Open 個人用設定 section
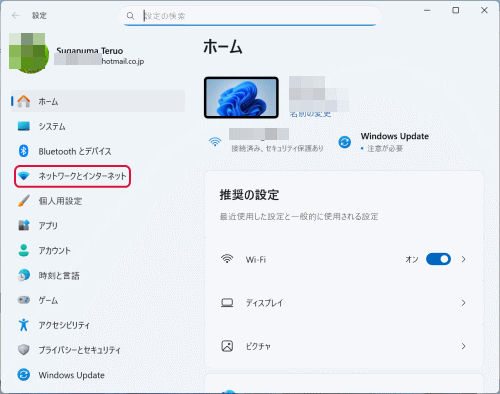The image size is (500, 394). point(98,201)
